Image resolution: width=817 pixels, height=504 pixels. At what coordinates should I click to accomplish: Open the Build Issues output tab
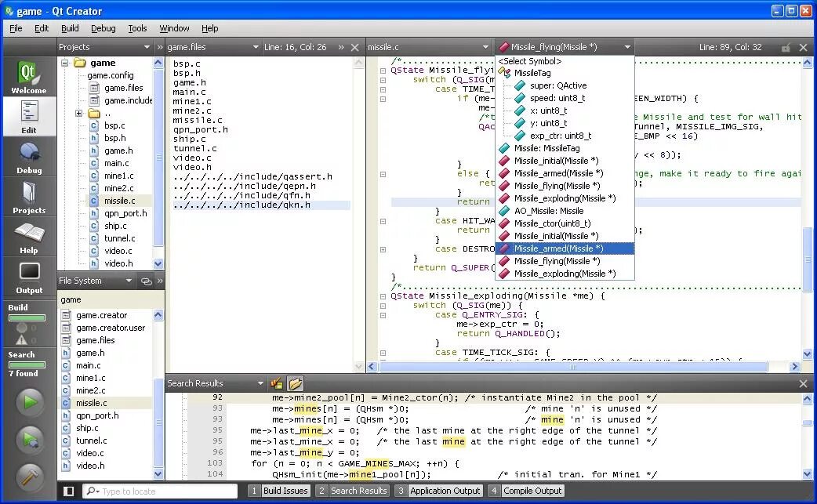[x=279, y=491]
